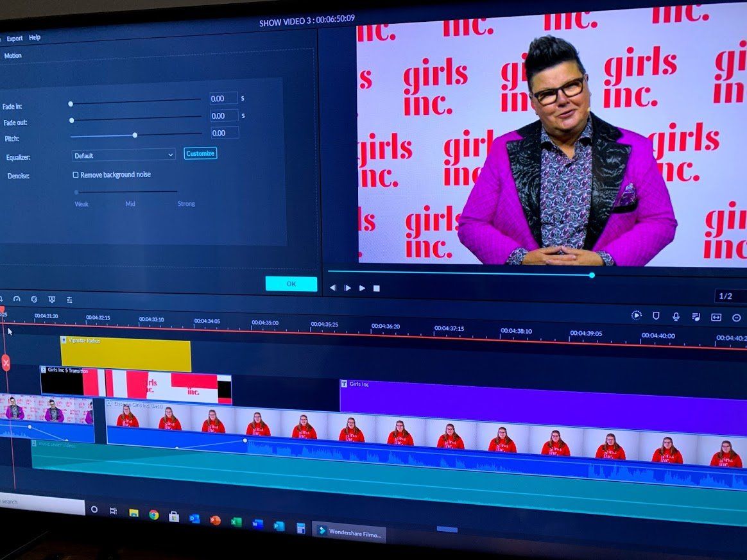Click red X split button on playhead
747x560 pixels.
pos(6,363)
